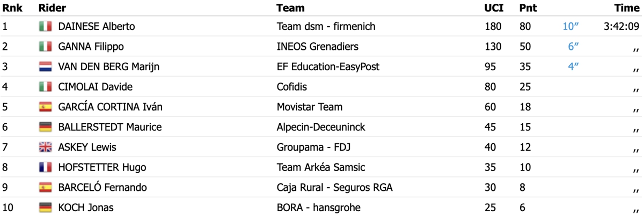Screen dimensions: 644x215
Task: Click the Italian flag beside DAINESE Alberto
Action: (x=46, y=26)
